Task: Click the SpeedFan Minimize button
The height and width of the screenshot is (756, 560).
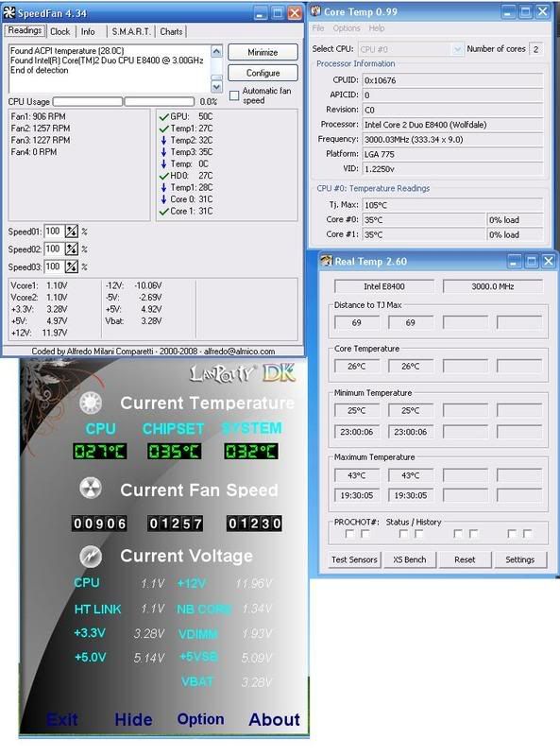Action: coord(263,52)
